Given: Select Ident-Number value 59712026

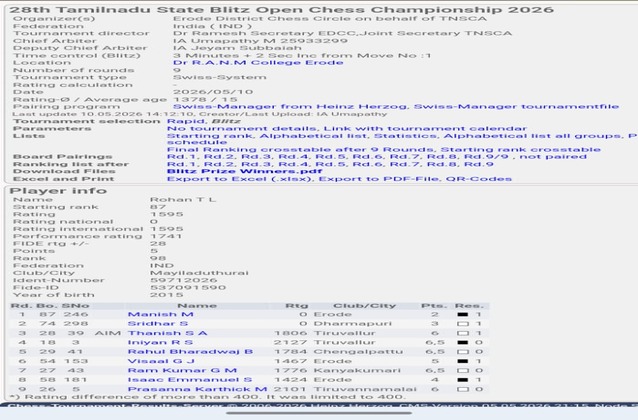Looking at the screenshot, I should pyautogui.click(x=184, y=280).
